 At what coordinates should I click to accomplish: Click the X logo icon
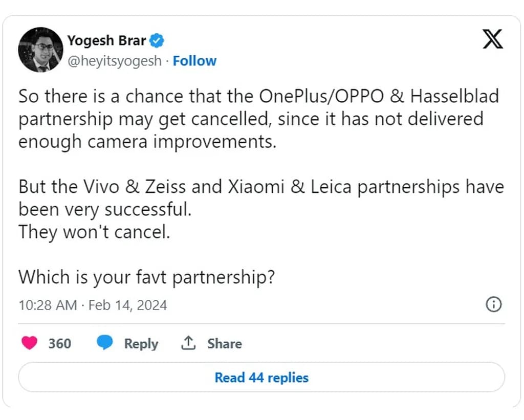(493, 39)
